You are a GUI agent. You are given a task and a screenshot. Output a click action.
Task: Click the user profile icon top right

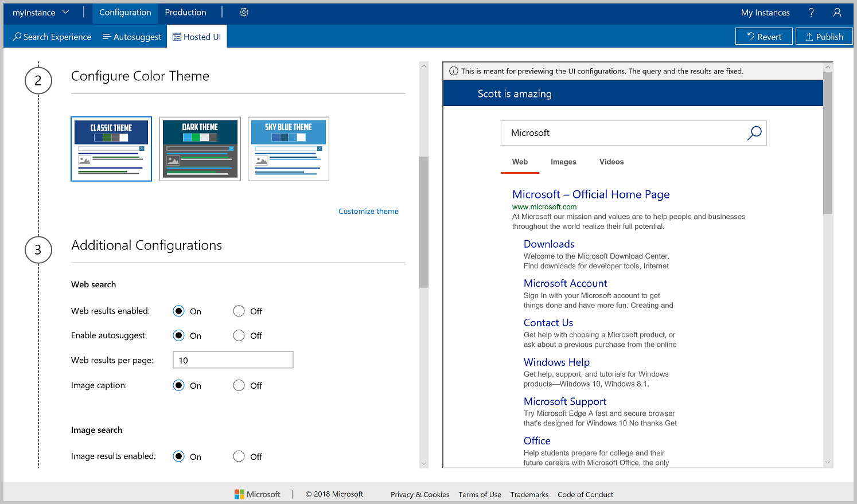837,12
